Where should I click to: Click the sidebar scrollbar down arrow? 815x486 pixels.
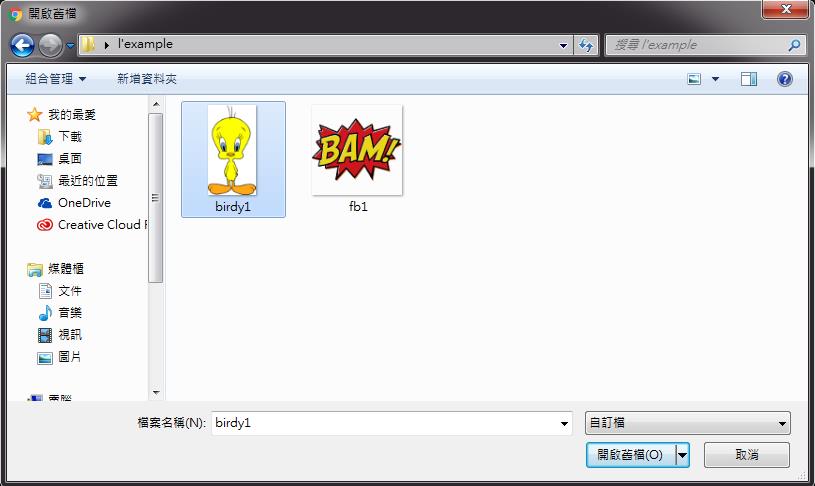click(156, 392)
